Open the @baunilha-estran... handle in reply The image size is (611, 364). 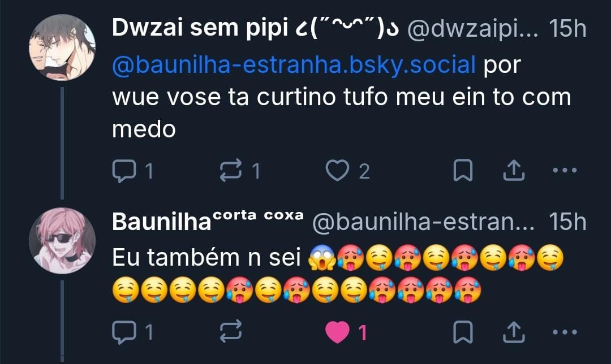pyautogui.click(x=424, y=222)
